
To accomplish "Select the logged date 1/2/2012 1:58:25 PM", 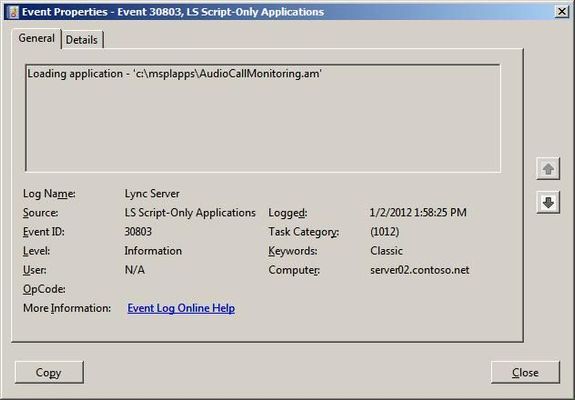I will [x=418, y=213].
